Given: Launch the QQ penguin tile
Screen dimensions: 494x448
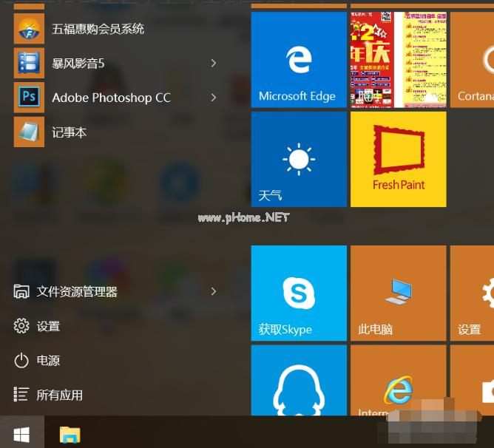Looking at the screenshot, I should coord(299,380).
